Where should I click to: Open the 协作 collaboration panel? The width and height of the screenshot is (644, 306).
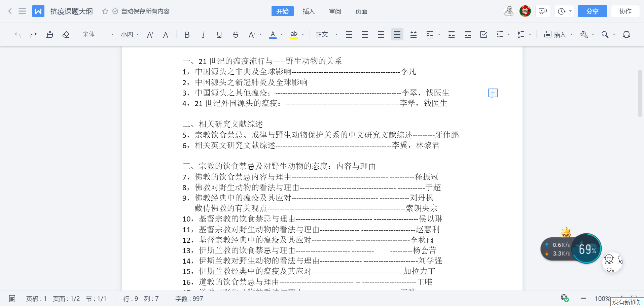click(625, 11)
